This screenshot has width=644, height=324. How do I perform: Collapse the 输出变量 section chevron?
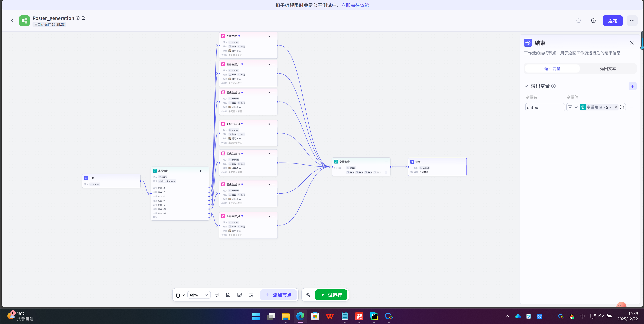tap(526, 86)
